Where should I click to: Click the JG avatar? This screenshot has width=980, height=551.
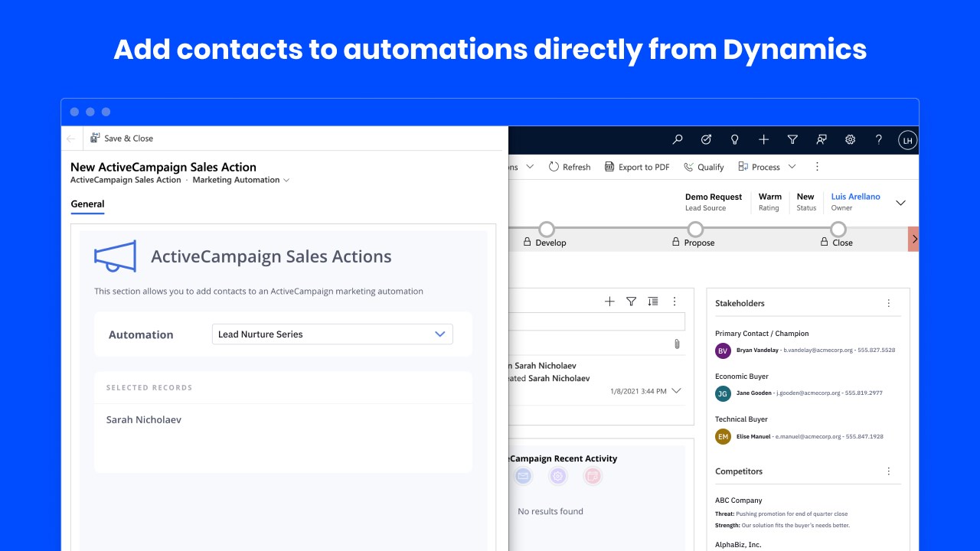[723, 393]
